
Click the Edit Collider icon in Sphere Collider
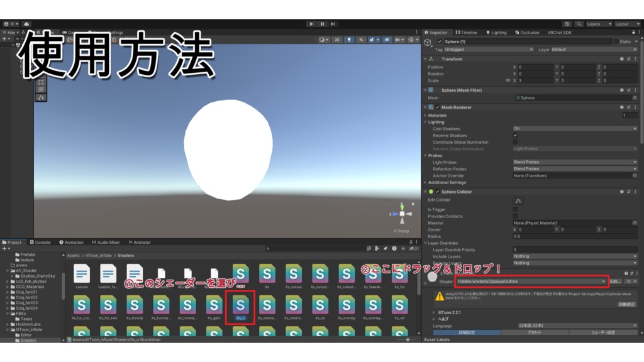[x=518, y=201]
